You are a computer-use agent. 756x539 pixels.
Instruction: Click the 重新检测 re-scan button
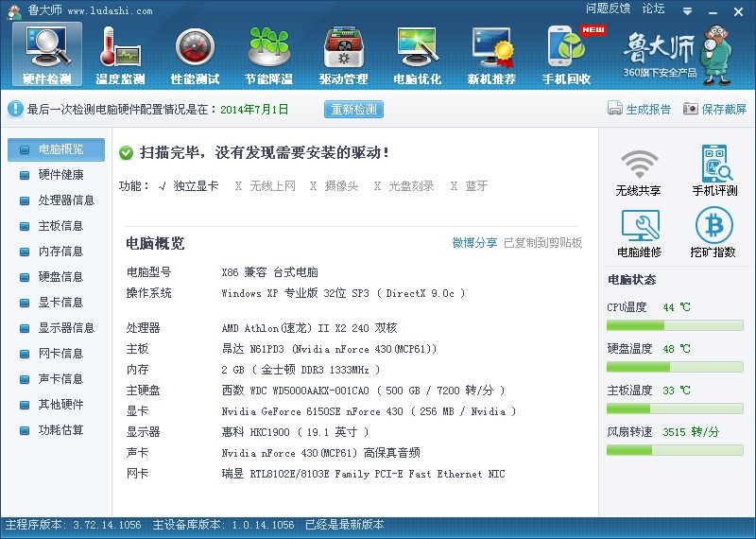coord(353,110)
